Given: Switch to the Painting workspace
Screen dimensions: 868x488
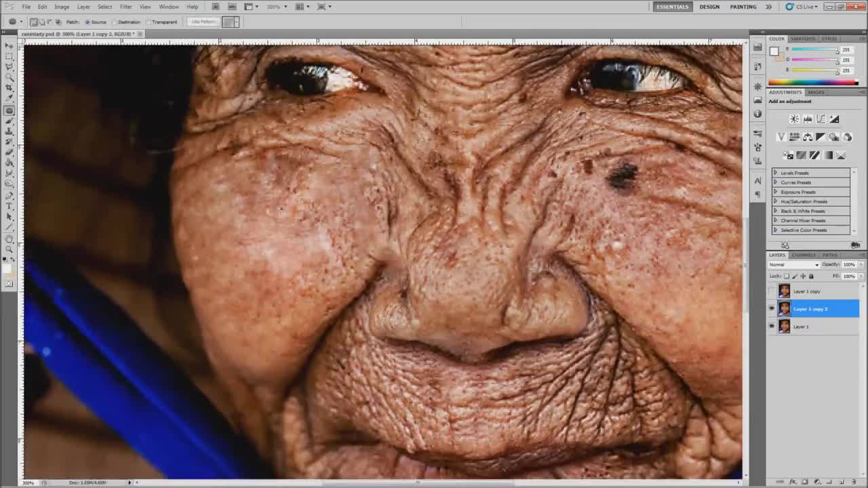Looking at the screenshot, I should pos(743,7).
